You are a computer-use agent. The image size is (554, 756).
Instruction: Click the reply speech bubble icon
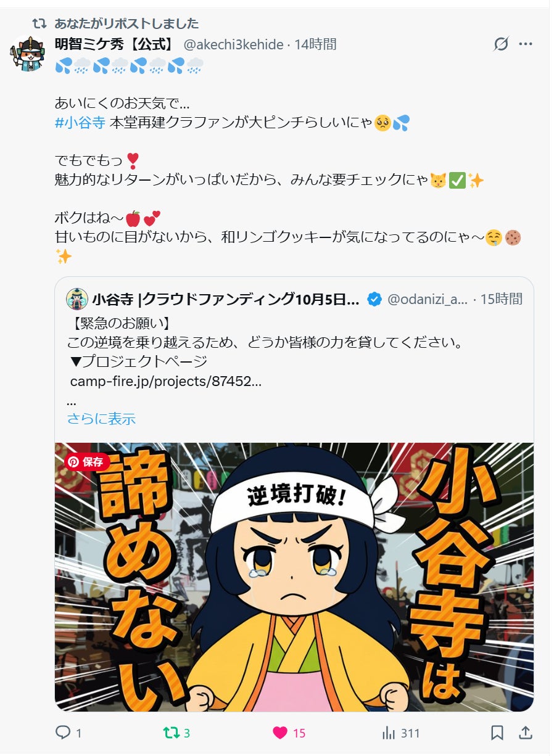(x=63, y=733)
